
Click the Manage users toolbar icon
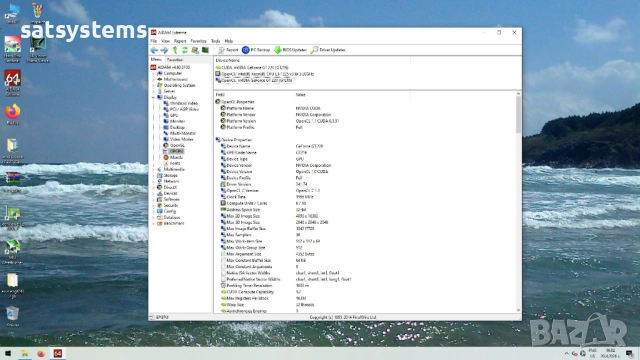(x=195, y=50)
